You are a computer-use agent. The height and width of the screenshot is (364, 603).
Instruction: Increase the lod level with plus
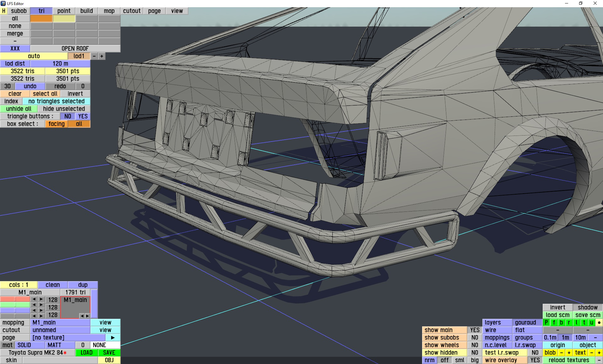pyautogui.click(x=102, y=56)
